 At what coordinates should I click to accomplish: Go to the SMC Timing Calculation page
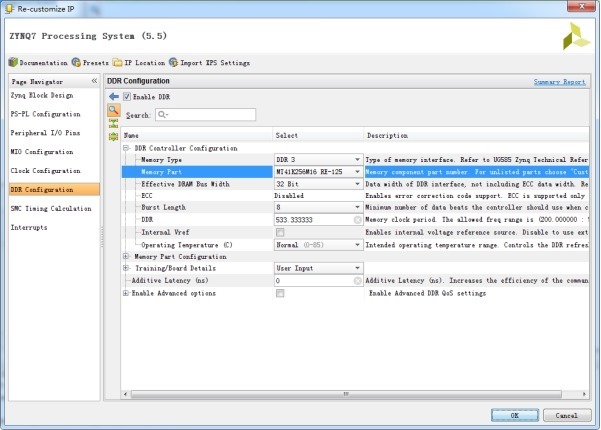point(51,208)
